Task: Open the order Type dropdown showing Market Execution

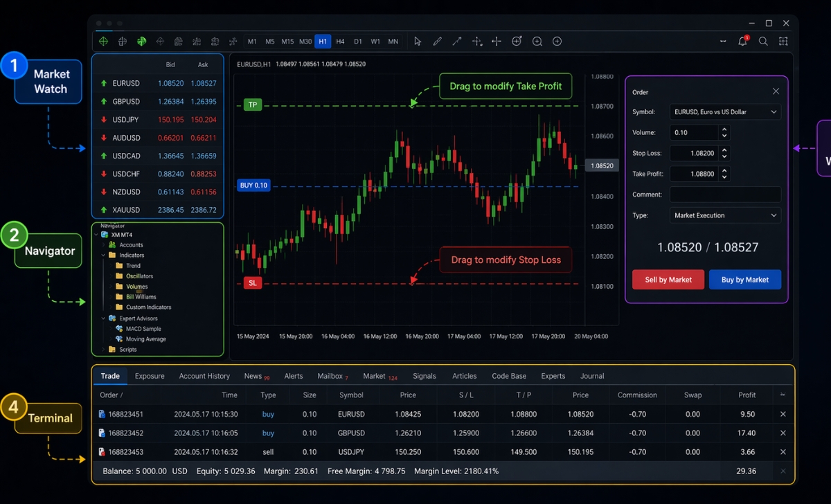Action: tap(724, 215)
